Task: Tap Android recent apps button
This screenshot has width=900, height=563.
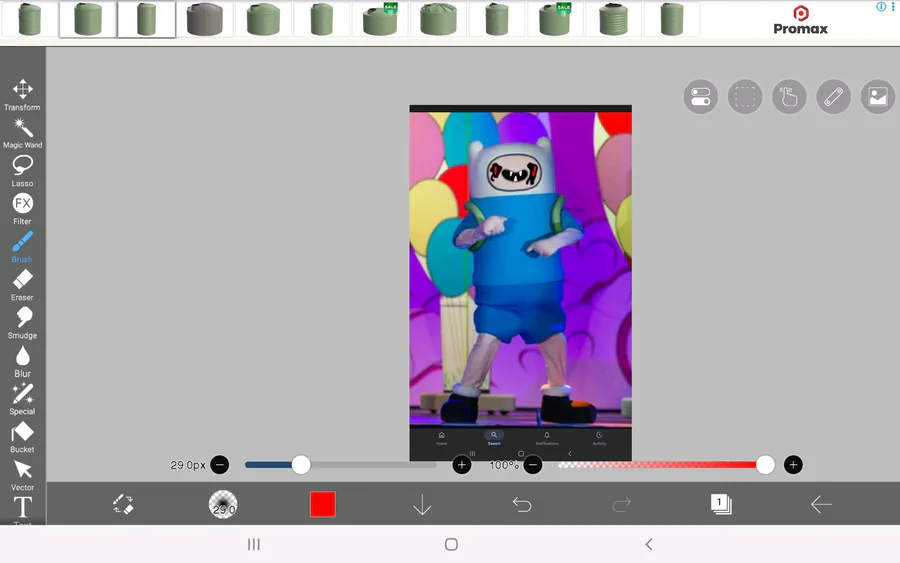Action: 254,544
